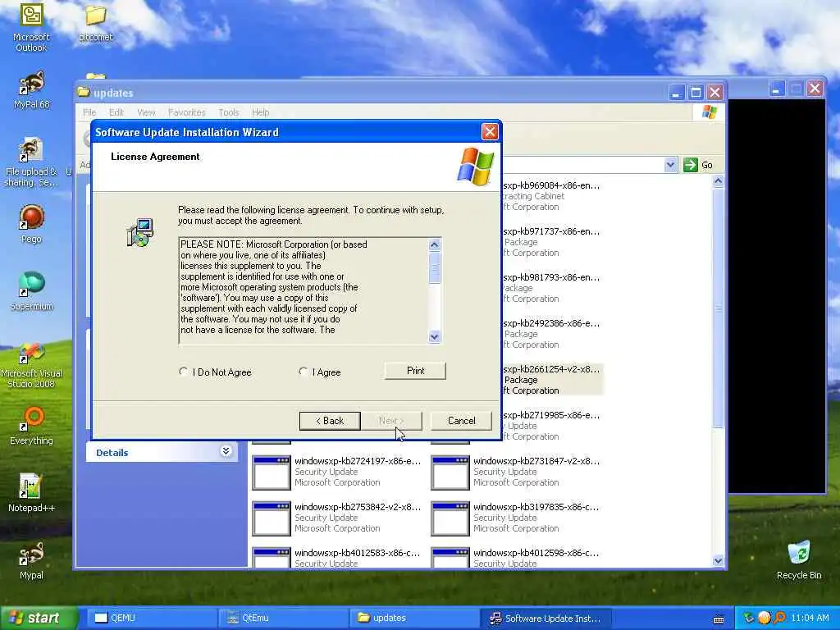
Task: Select the highlighted xp-kb2661254-v2 file entry
Action: pyautogui.click(x=552, y=380)
